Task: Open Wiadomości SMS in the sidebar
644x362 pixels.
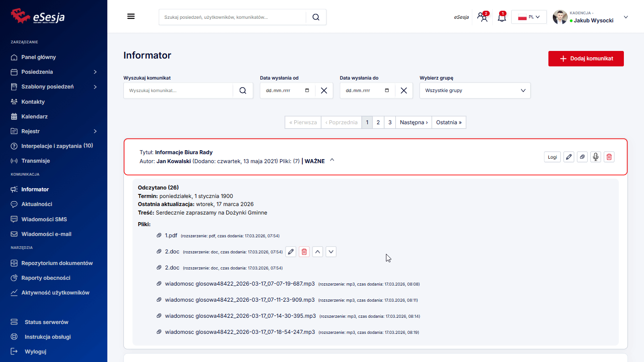Action: tap(44, 219)
